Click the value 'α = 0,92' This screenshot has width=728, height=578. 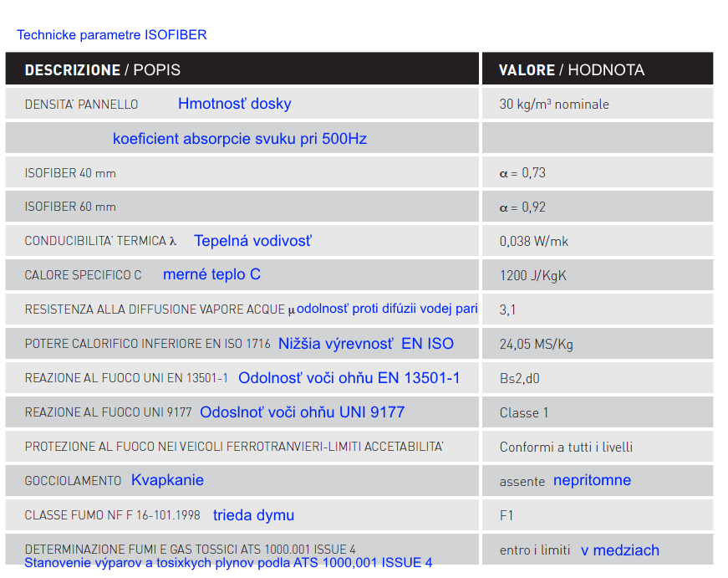pos(522,207)
